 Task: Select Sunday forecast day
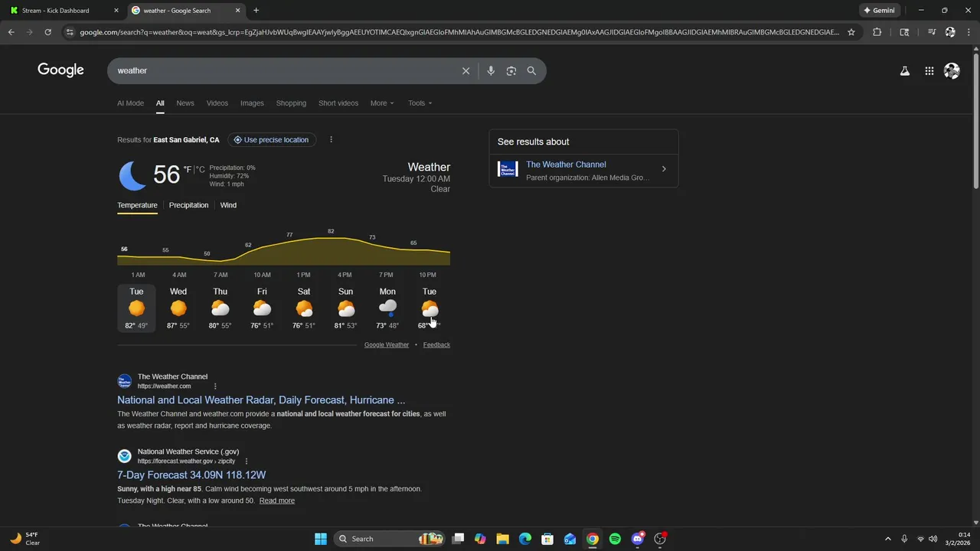point(346,308)
